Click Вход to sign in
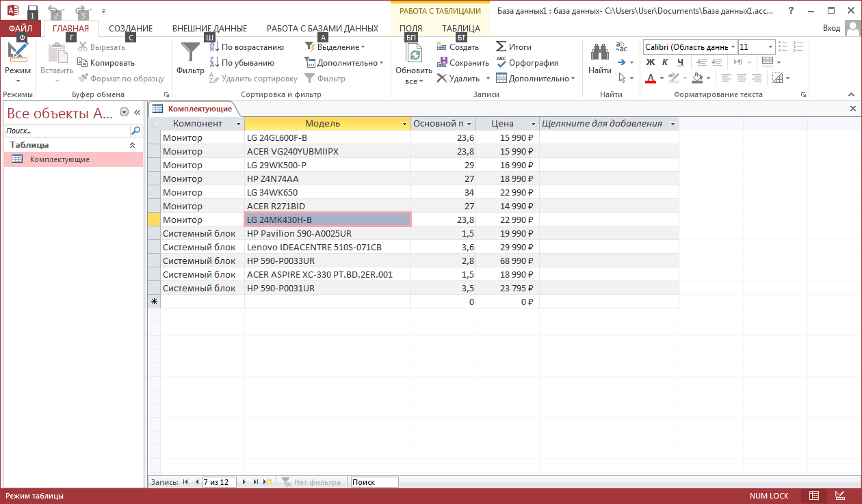Screen dimensions: 862x504 click(831, 28)
